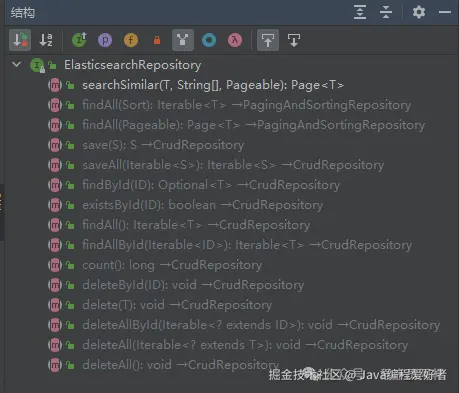Select findAll(Pageable) method
The height and width of the screenshot is (393, 459).
pyautogui.click(x=253, y=125)
